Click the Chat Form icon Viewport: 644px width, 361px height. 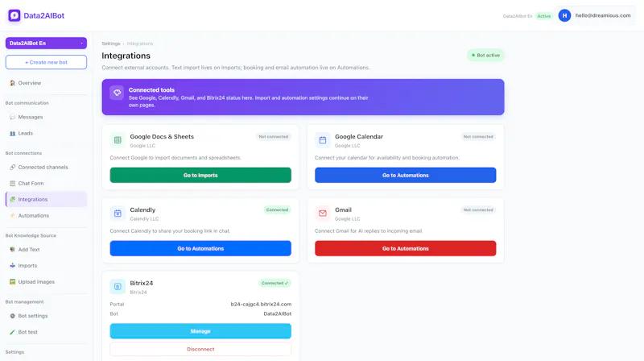pyautogui.click(x=12, y=184)
